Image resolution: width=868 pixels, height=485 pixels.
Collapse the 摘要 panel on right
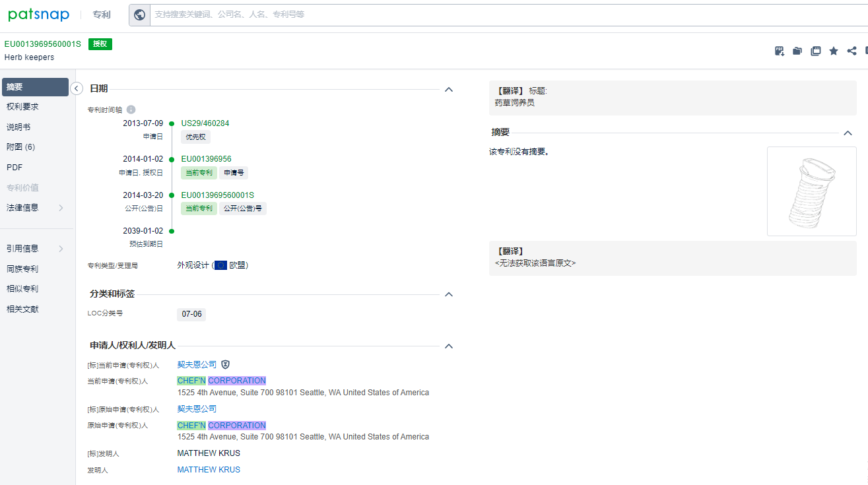coord(848,133)
